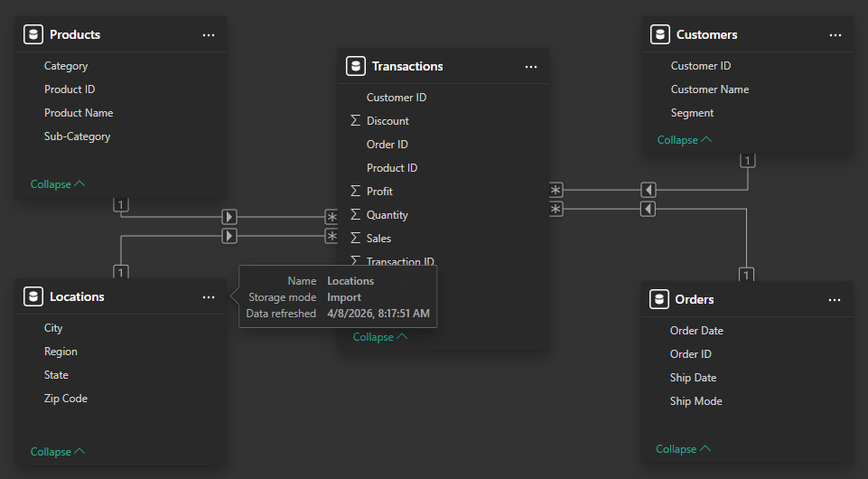Viewport: 868px width, 479px height.
Task: Click the Customers table database icon
Action: (x=660, y=34)
